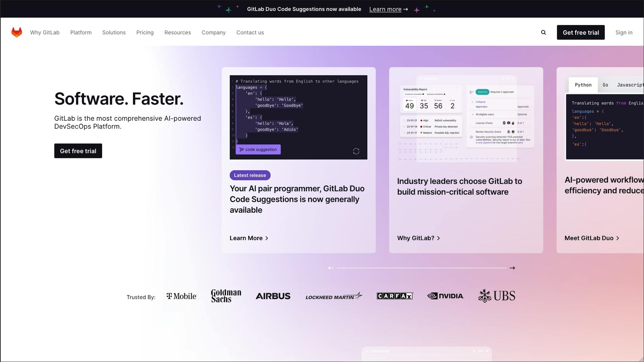Click the right carousel arrow

click(x=513, y=268)
